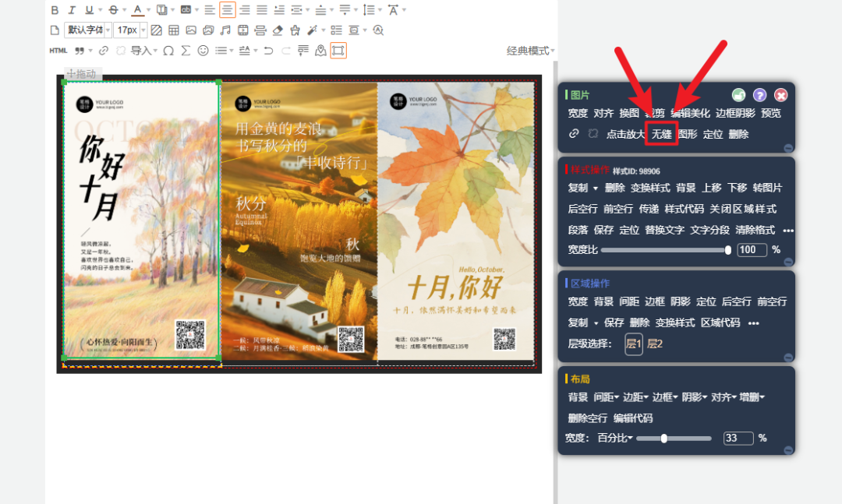842x504 pixels.
Task: Align text right
Action: click(x=245, y=9)
